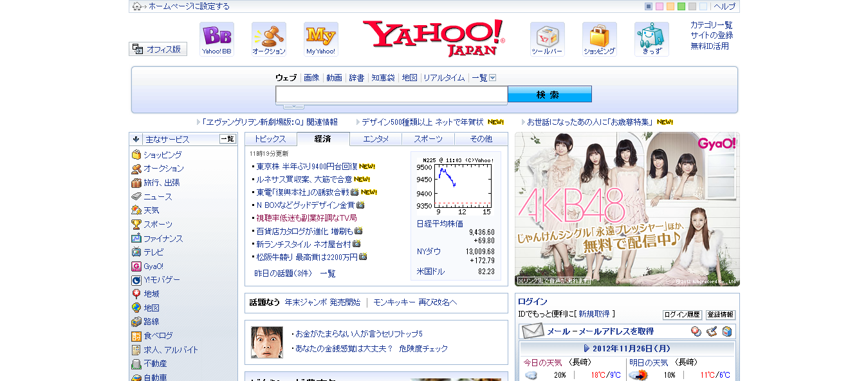868x381 pixels.
Task: Open テレビ in the services sidebar
Action: click(x=147, y=252)
